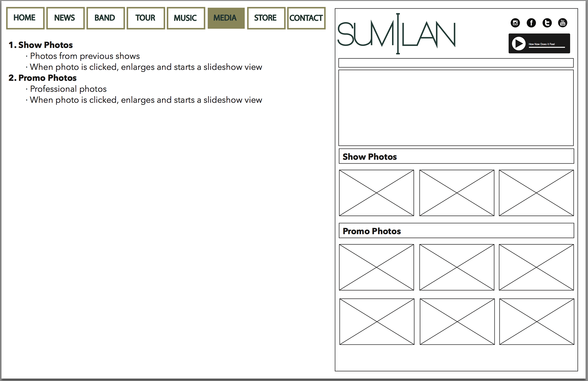Image resolution: width=588 pixels, height=381 pixels.
Task: Click the highlighted MEDIA tab
Action: pos(226,18)
